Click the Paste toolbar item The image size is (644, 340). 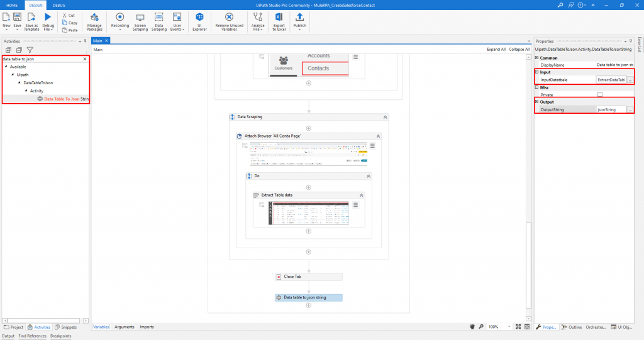tap(70, 30)
